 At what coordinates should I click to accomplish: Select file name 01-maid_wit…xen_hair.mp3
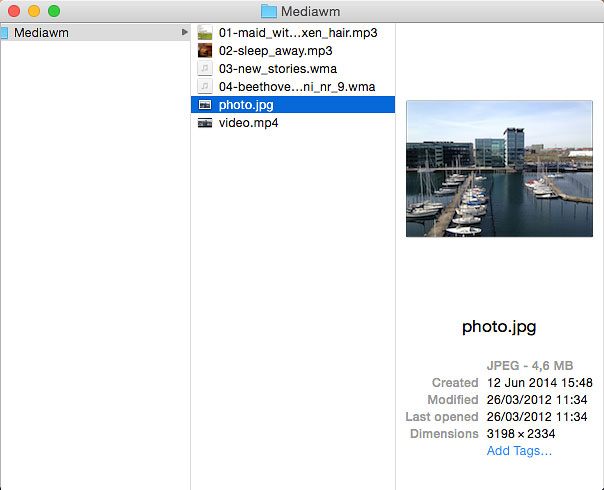(298, 33)
